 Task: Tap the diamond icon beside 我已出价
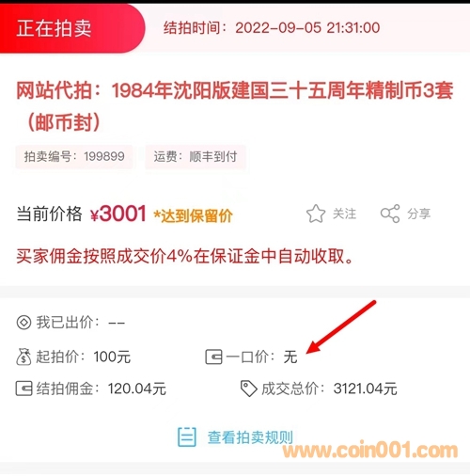(23, 323)
